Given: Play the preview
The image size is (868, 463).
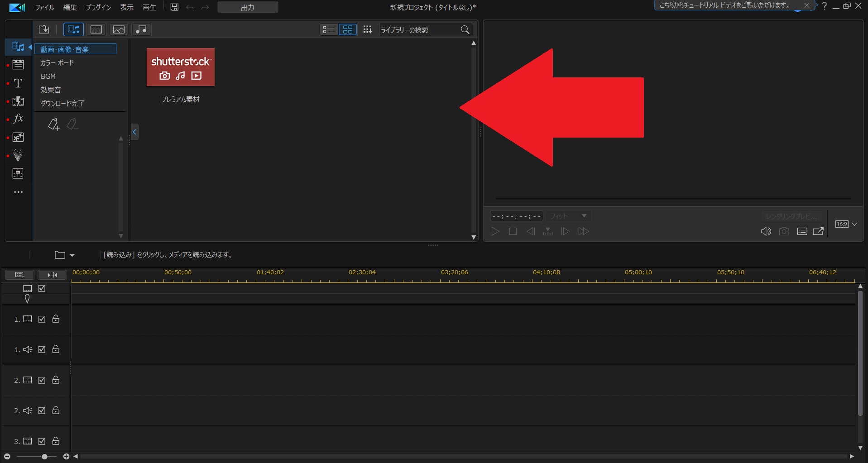Looking at the screenshot, I should point(495,231).
